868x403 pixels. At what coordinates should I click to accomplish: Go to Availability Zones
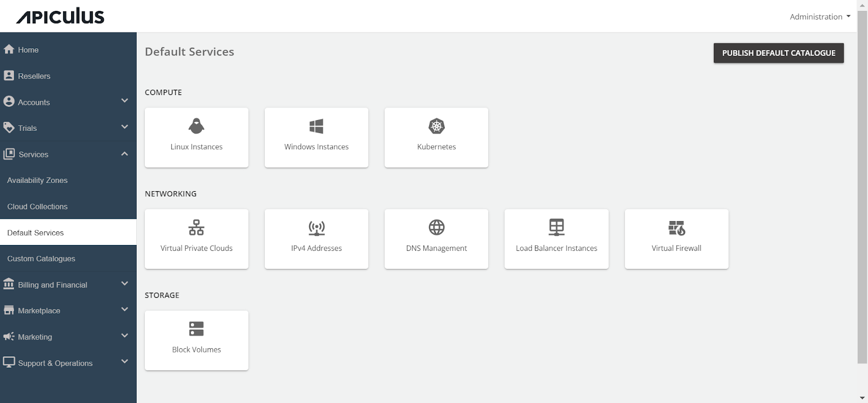click(x=37, y=180)
